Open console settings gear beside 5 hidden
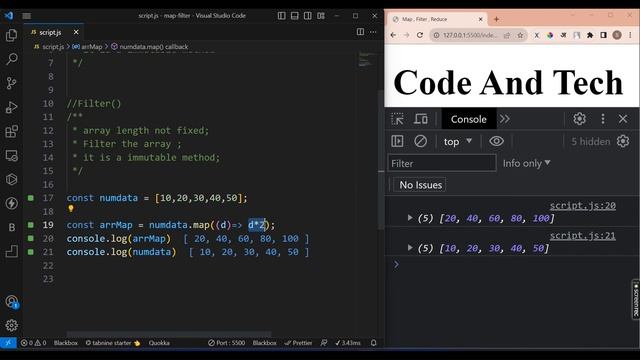Viewport: 640px width, 360px height. (623, 141)
